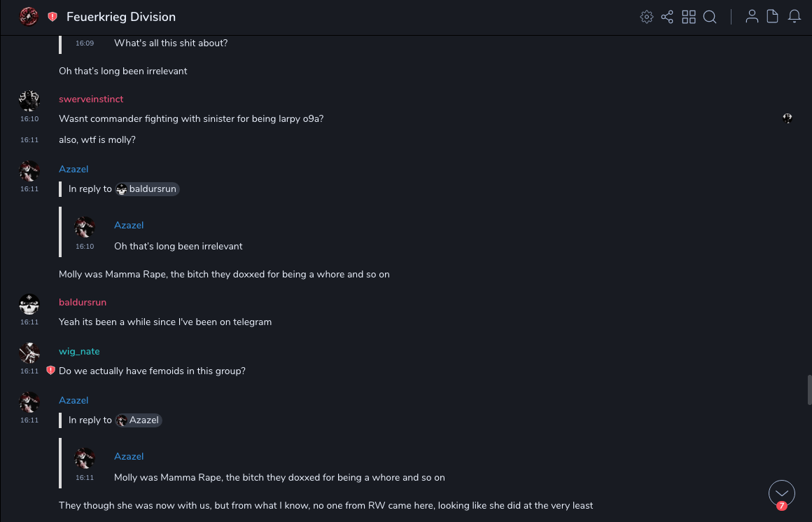This screenshot has width=812, height=522.
Task: Click the red shield icon beside room name
Action: (x=52, y=17)
